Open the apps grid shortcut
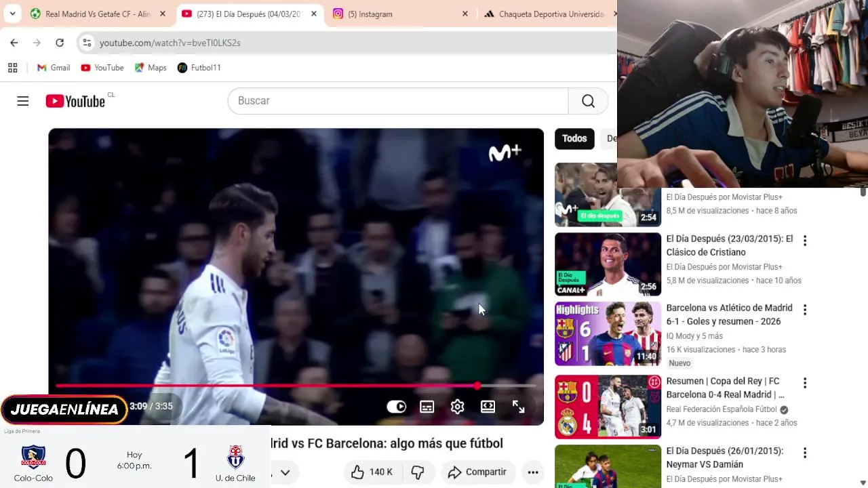This screenshot has height=488, width=868. [x=12, y=68]
